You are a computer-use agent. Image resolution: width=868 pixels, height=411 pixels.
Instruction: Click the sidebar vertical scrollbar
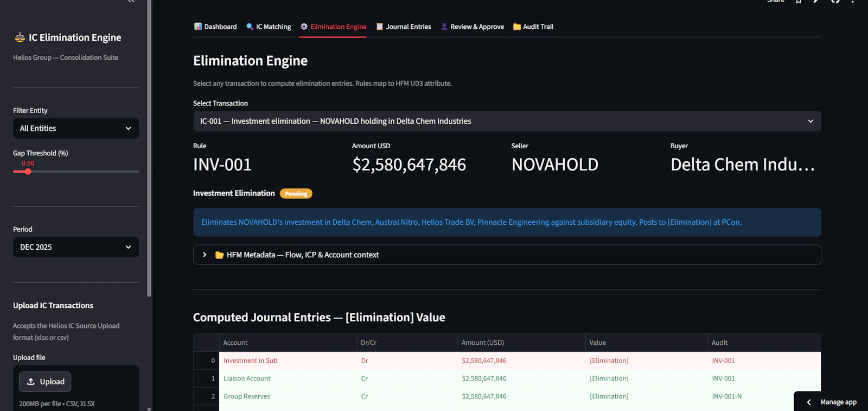point(149,148)
